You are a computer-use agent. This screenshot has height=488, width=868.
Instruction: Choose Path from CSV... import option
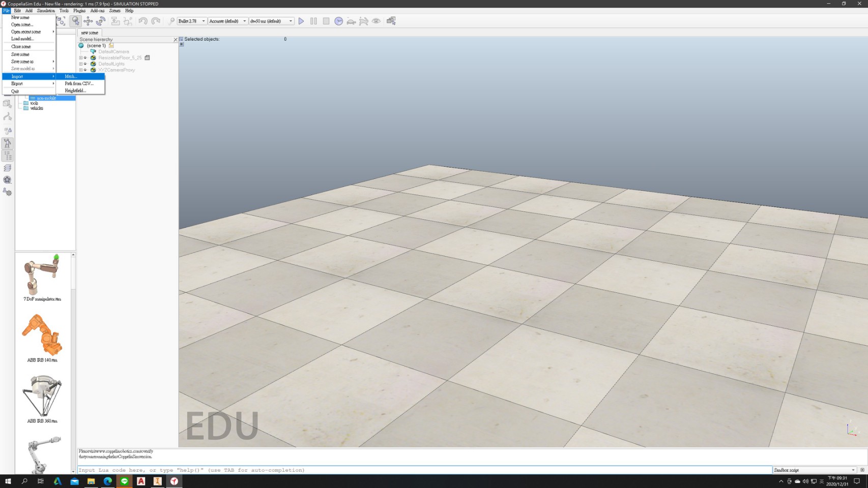coord(80,83)
